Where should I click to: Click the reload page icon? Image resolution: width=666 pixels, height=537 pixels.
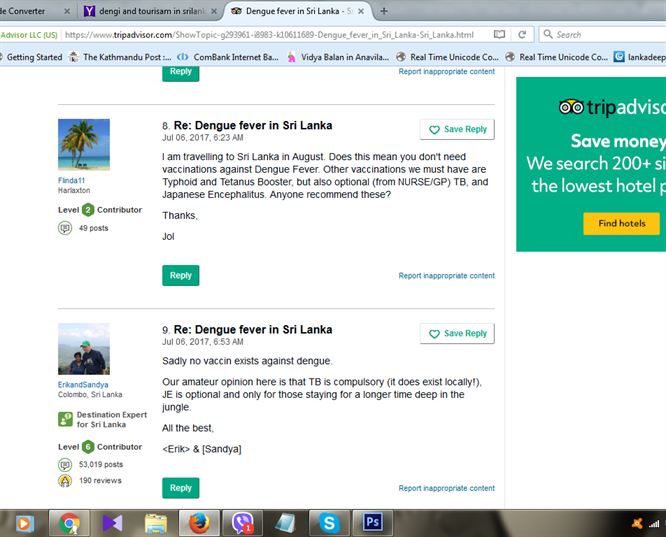tap(523, 34)
